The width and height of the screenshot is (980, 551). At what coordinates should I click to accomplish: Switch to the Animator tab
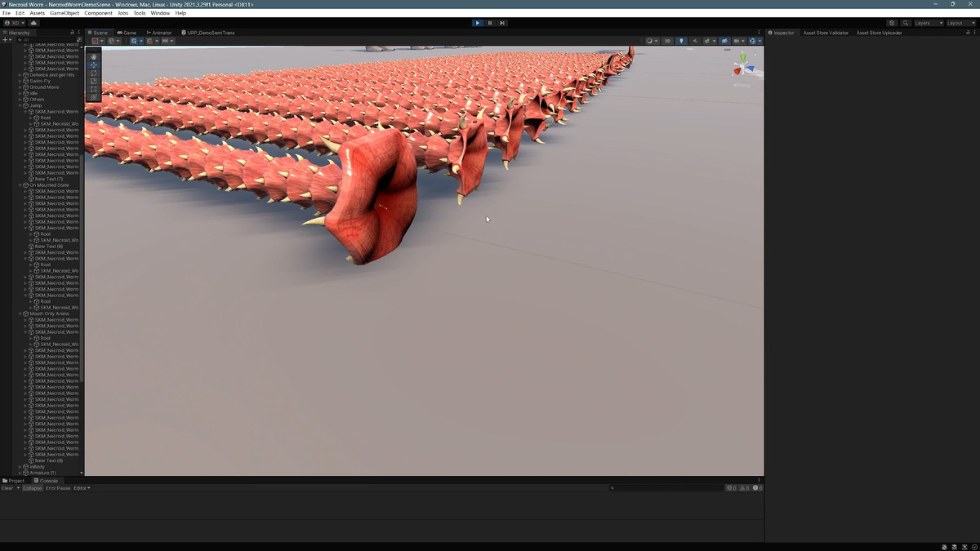pyautogui.click(x=160, y=33)
